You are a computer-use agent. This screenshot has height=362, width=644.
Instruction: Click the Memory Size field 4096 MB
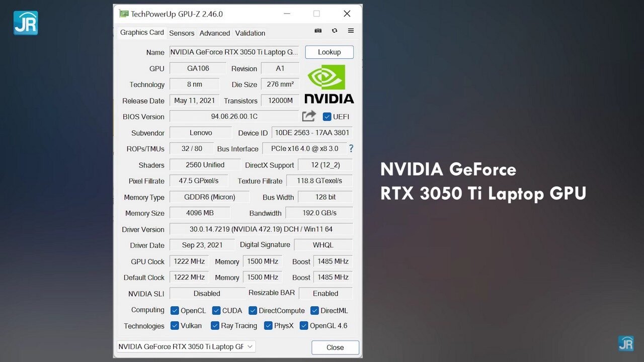coord(200,213)
